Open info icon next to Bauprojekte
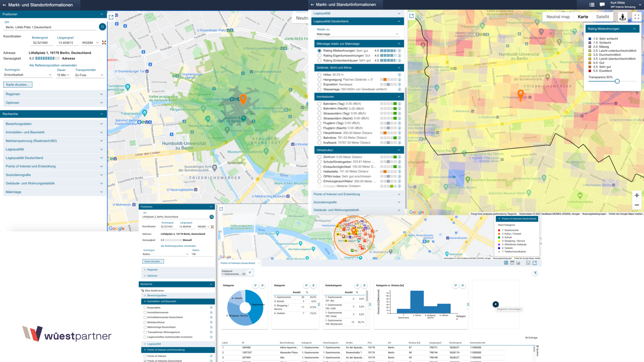Screen dimensions: 644x362 [211, 307]
